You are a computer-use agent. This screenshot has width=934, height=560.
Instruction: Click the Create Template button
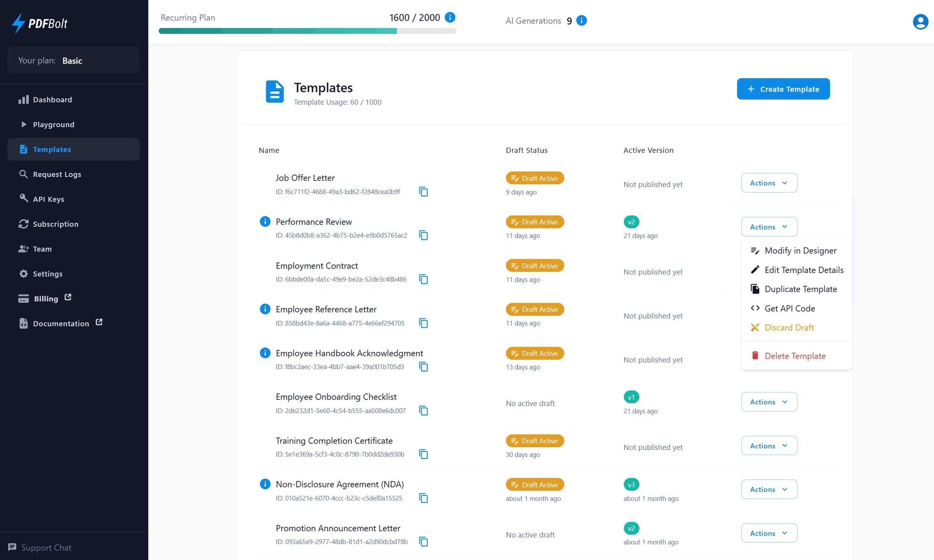click(x=783, y=89)
